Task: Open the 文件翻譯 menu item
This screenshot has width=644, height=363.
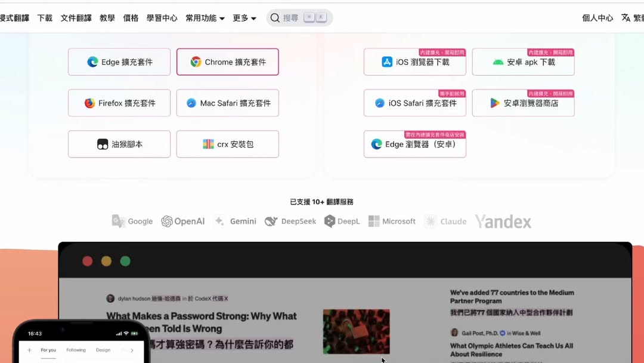Action: click(x=76, y=18)
